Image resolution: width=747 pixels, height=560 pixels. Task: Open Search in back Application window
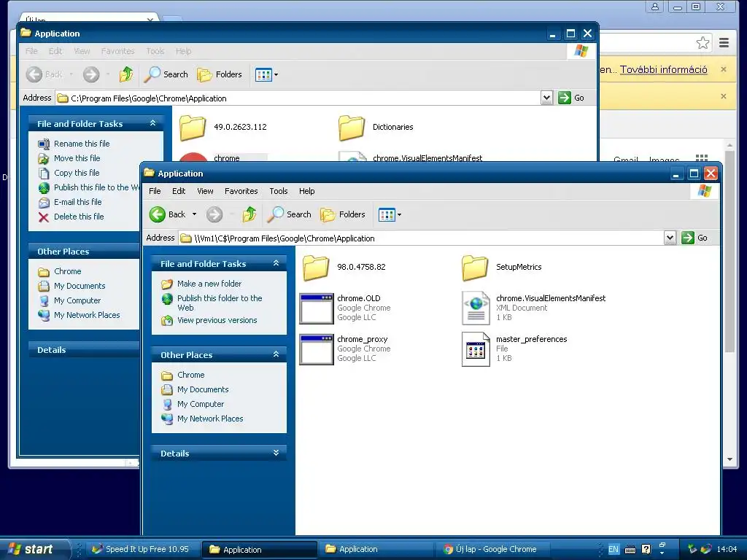tap(166, 74)
